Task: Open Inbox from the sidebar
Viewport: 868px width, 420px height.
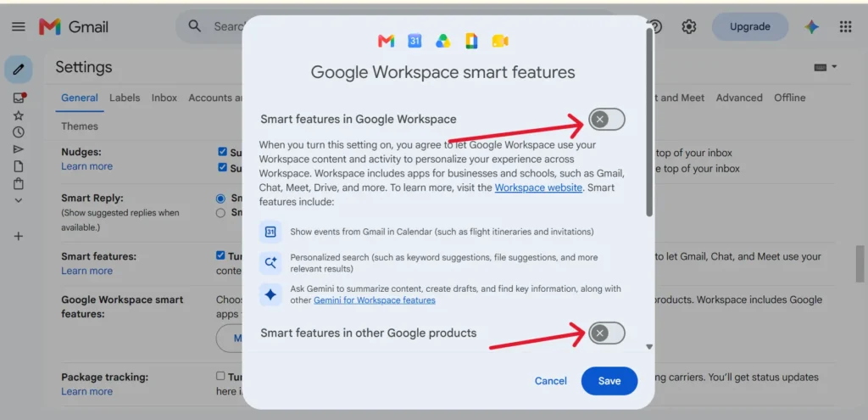Action: (19, 98)
